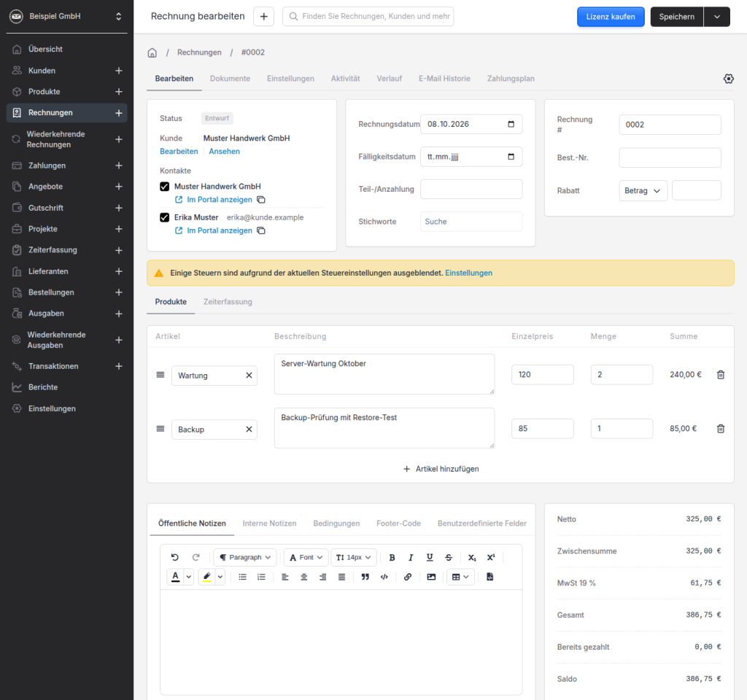Save the invoice with Speichern
747x700 pixels.
click(676, 17)
